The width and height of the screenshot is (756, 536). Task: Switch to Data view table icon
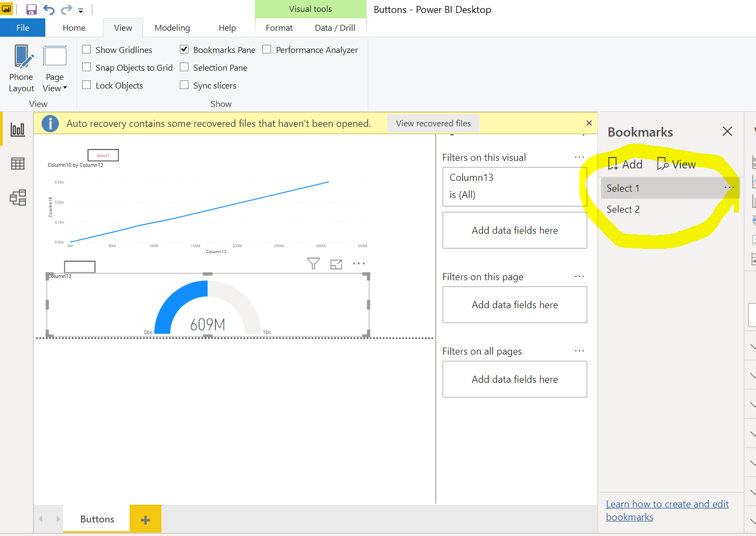(18, 164)
